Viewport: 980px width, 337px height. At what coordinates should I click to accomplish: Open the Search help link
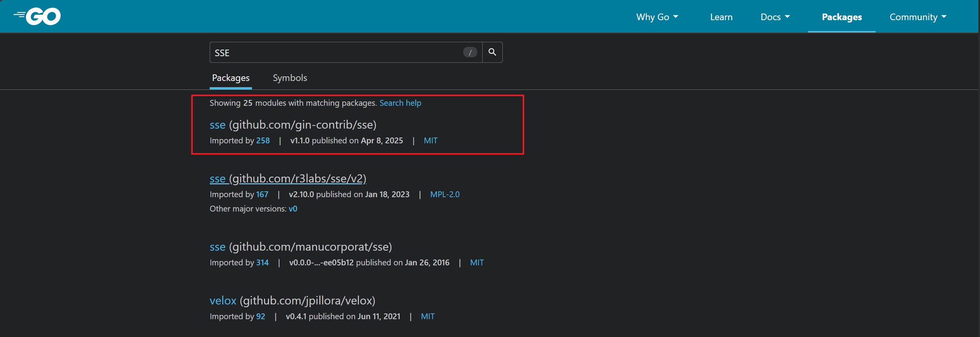400,103
